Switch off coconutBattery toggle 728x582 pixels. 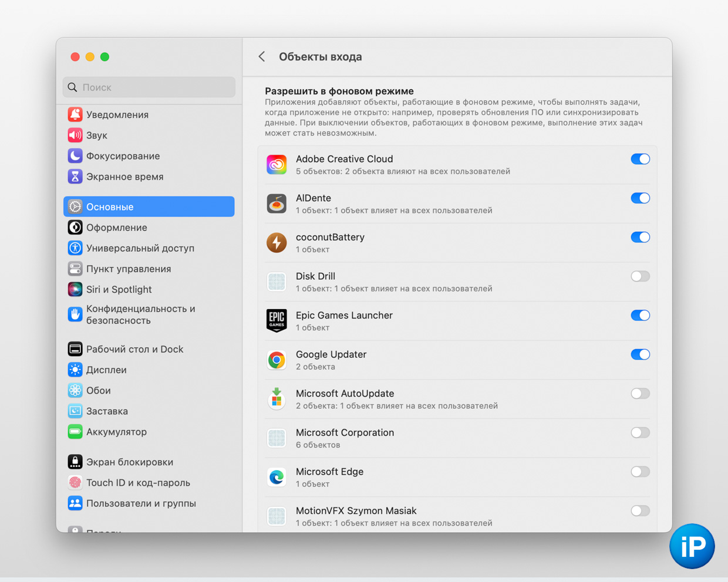[640, 237]
